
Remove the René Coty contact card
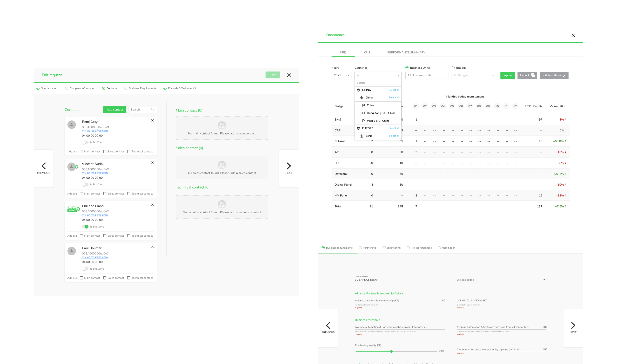point(153,120)
